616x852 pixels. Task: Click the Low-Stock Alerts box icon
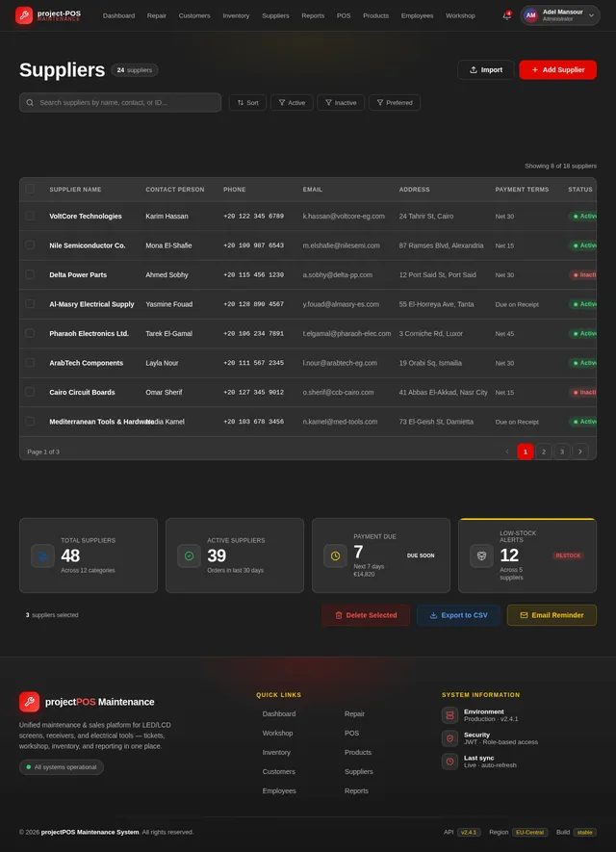pos(481,555)
